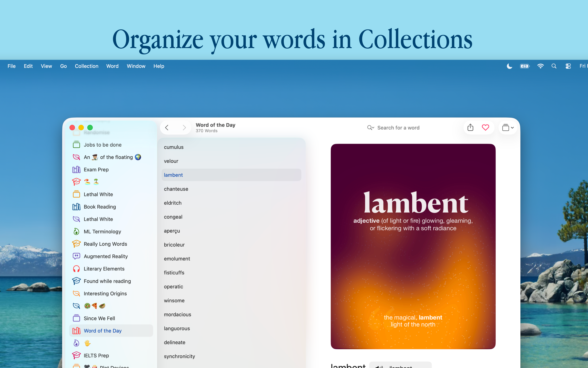
Task: Open the Go menu
Action: 63,66
